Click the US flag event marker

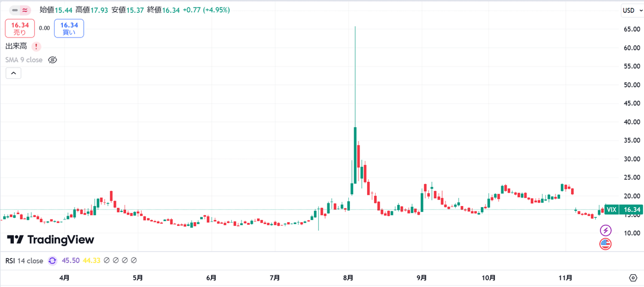click(x=605, y=244)
